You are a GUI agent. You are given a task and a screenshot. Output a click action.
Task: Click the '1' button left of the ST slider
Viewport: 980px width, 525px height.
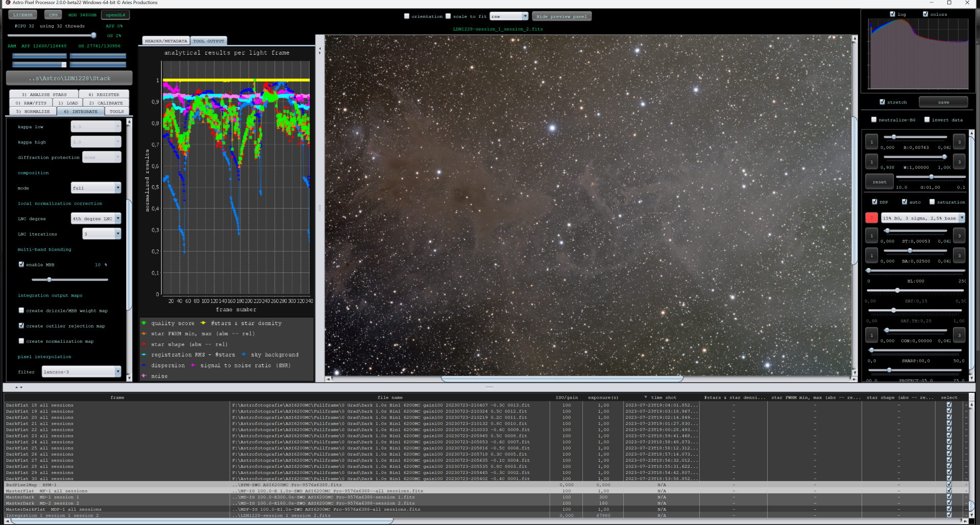coord(871,235)
